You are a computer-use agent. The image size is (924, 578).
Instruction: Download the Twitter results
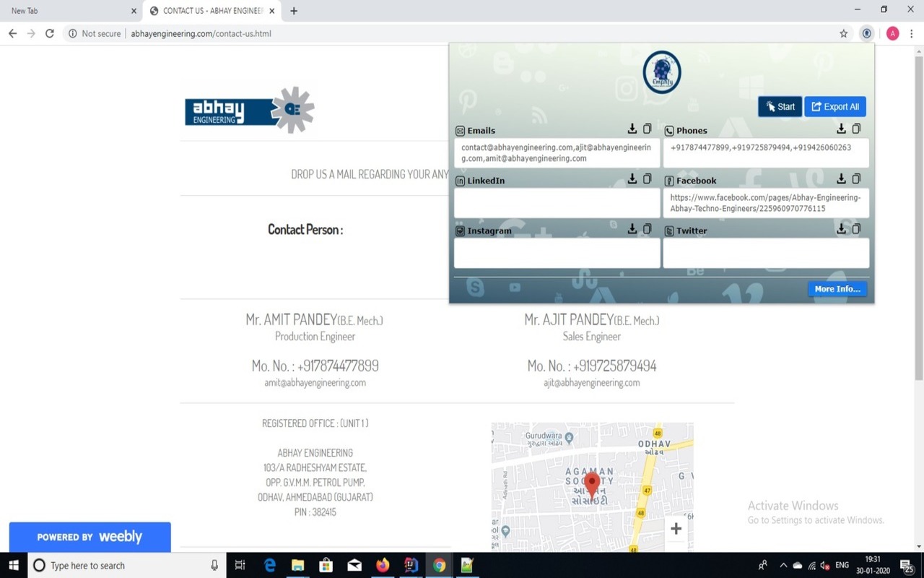click(841, 229)
